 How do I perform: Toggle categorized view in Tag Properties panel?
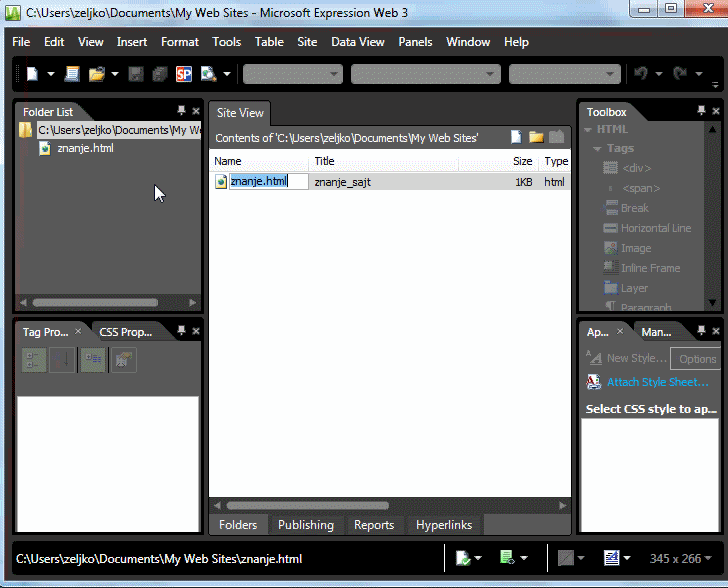tap(34, 361)
